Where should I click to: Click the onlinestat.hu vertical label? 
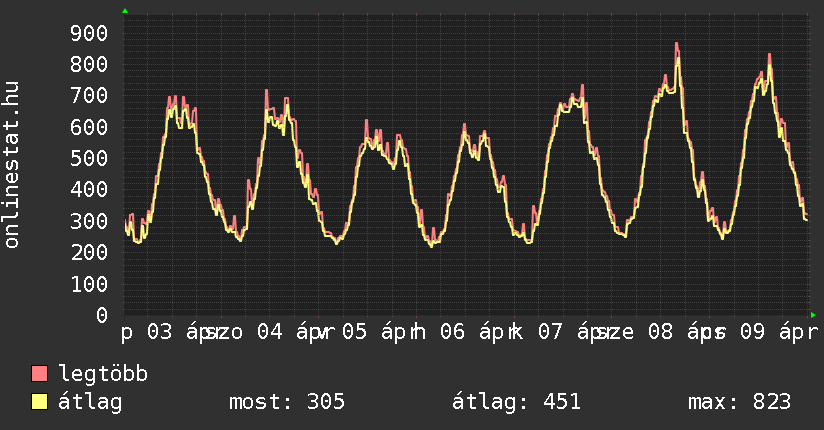click(13, 165)
